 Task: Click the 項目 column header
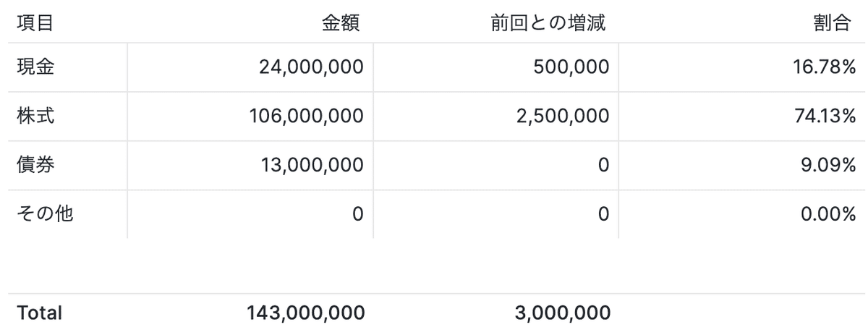tap(35, 23)
